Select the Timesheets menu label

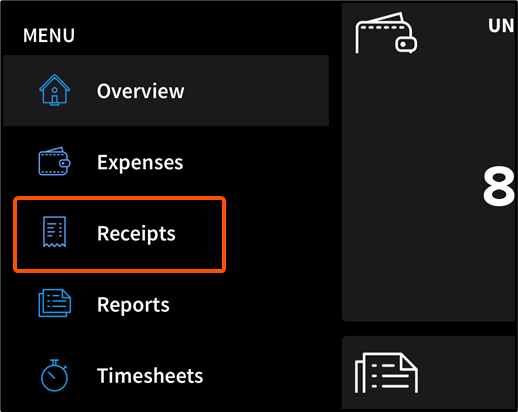[x=150, y=376]
